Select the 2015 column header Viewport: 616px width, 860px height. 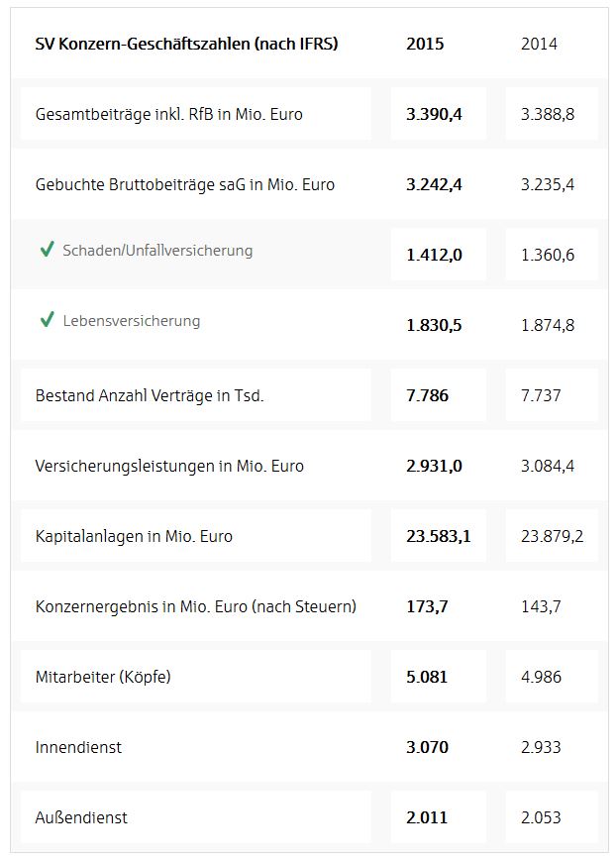[x=425, y=44]
